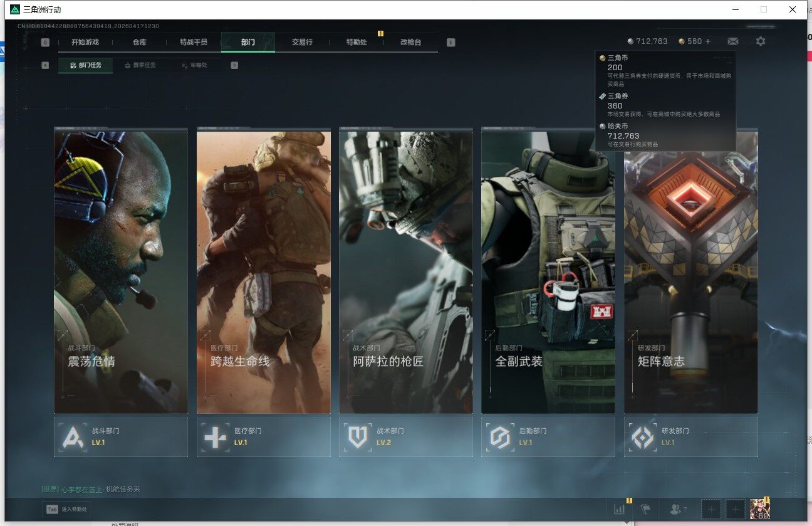Click the D key hint after sub-tabs
This screenshot has height=526, width=812.
(234, 65)
